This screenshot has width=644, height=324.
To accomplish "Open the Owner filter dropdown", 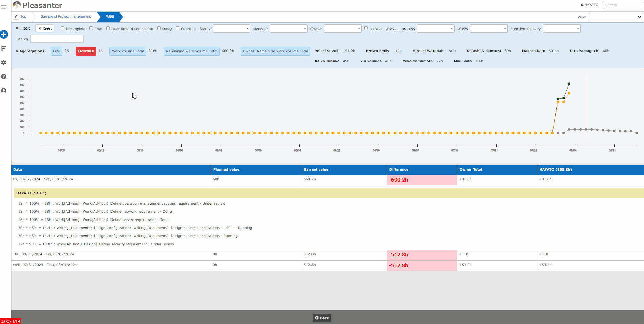I will pos(343,28).
